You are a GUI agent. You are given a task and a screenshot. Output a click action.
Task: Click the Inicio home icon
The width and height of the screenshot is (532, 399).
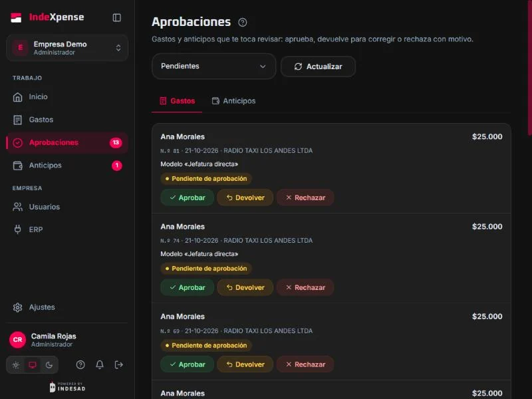click(18, 97)
